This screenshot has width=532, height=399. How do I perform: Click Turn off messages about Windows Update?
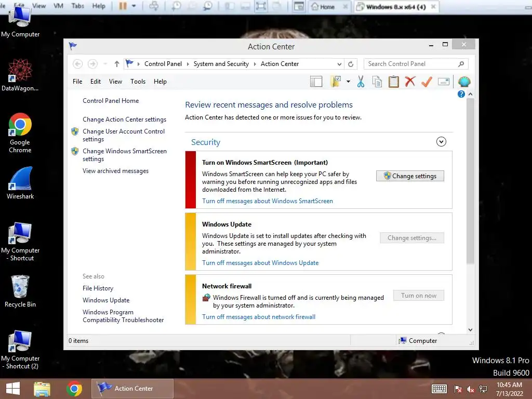(260, 262)
